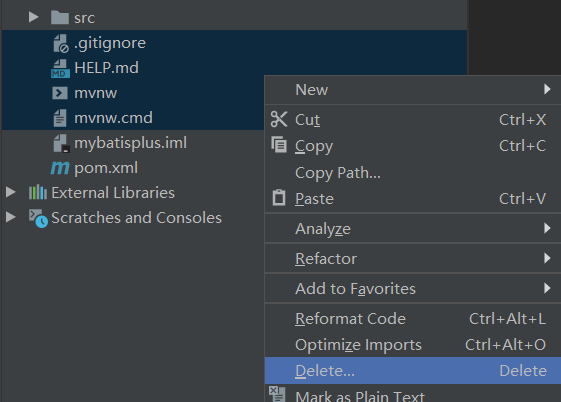Click the Maven pom.xml icon

pos(60,168)
